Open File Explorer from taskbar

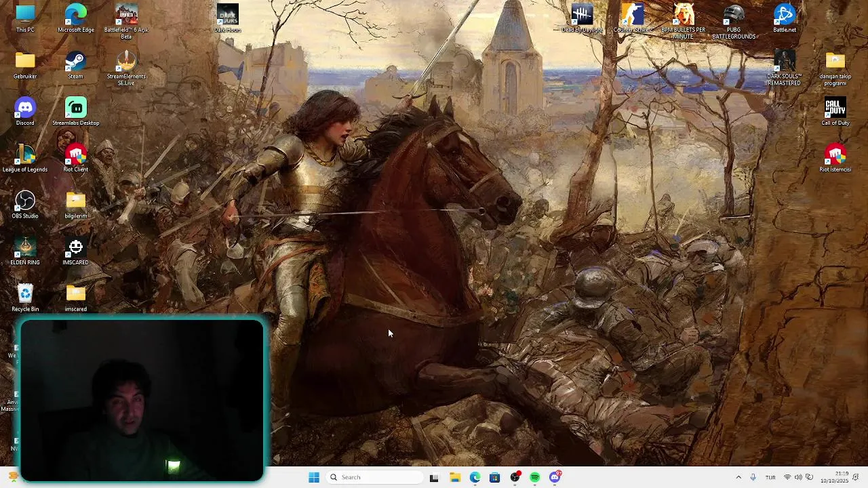(455, 477)
